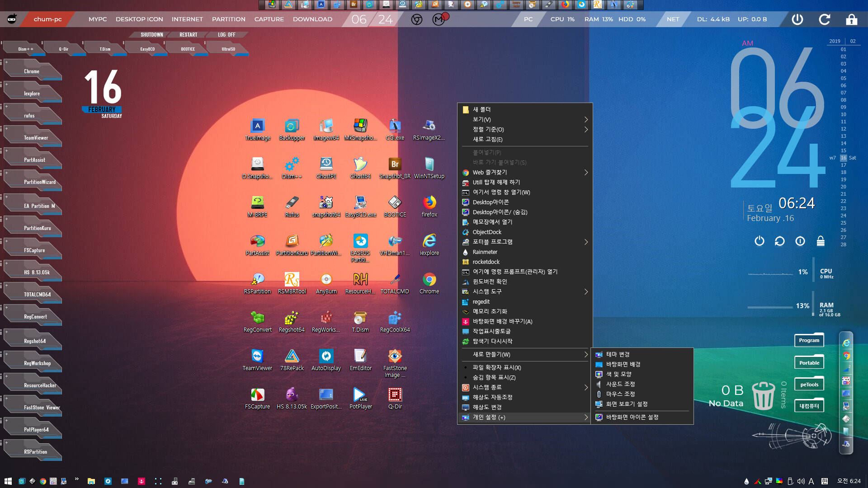This screenshot has width=868, height=488.
Task: Click the Program widget button
Action: pos(809,340)
